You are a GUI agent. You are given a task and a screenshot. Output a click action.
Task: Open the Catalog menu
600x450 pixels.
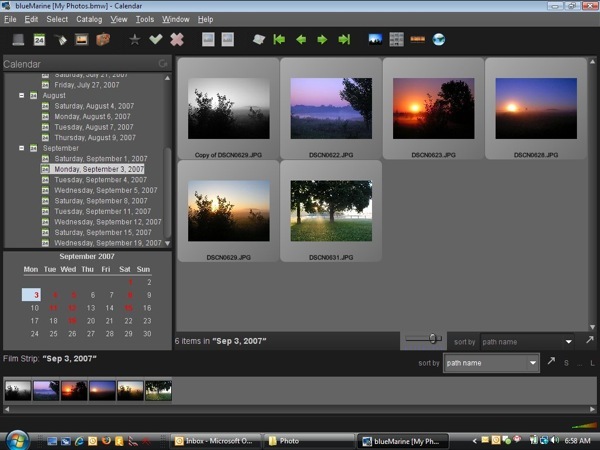[x=89, y=19]
